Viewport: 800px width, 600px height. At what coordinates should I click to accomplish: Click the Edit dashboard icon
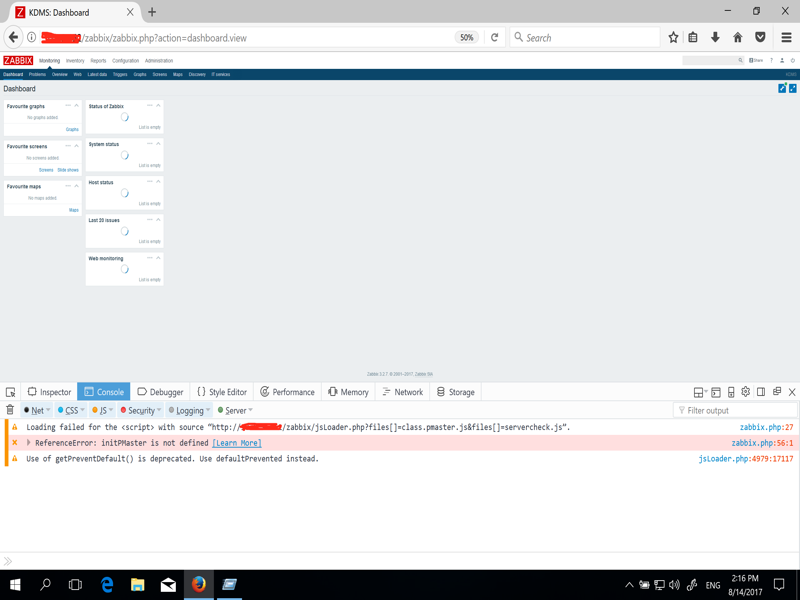tap(782, 88)
